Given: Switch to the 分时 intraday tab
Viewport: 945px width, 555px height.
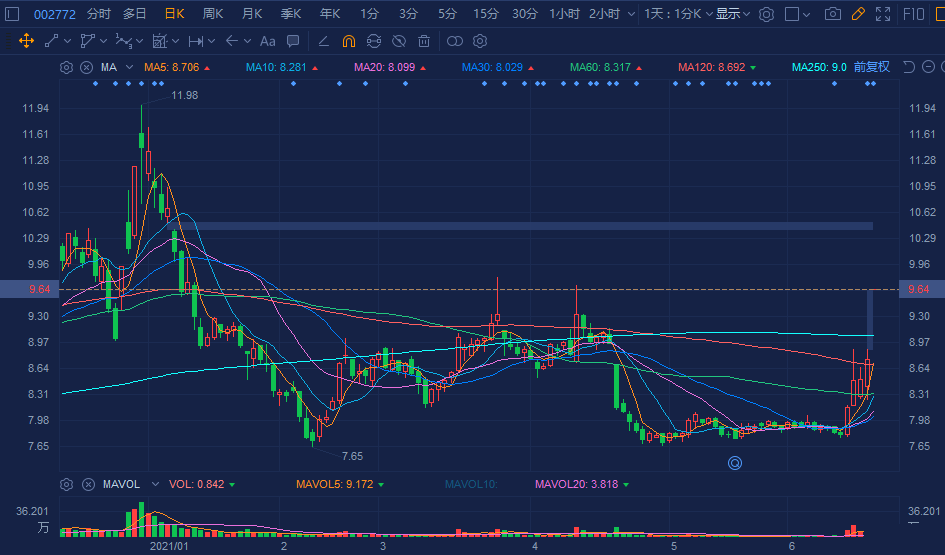Looking at the screenshot, I should (98, 14).
